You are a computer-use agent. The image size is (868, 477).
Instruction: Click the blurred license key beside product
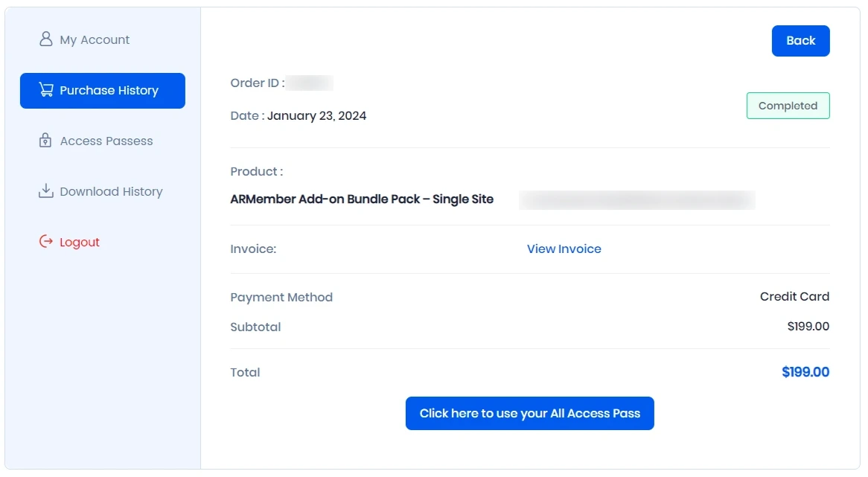[636, 199]
